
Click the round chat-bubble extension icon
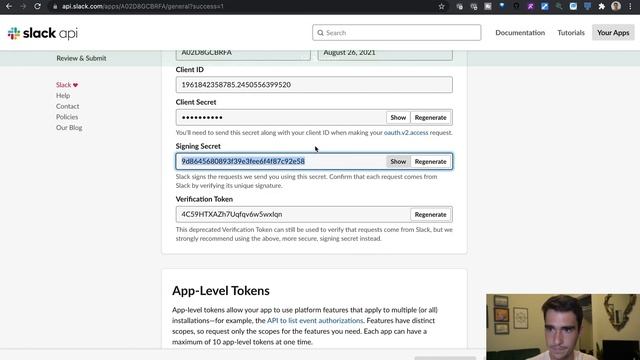pyautogui.click(x=573, y=7)
